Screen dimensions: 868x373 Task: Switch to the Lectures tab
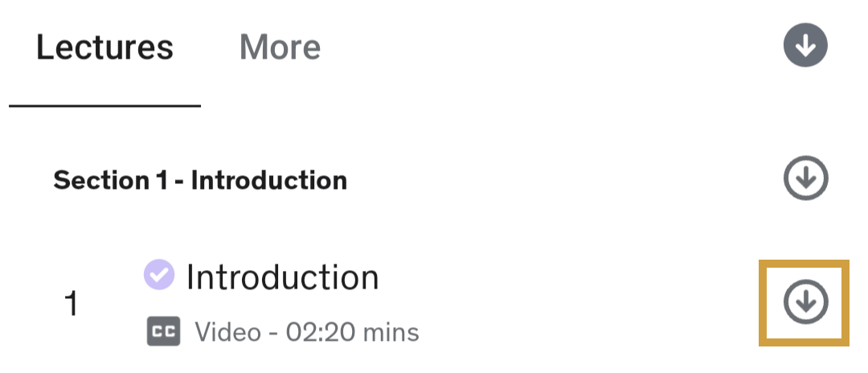pyautogui.click(x=104, y=48)
